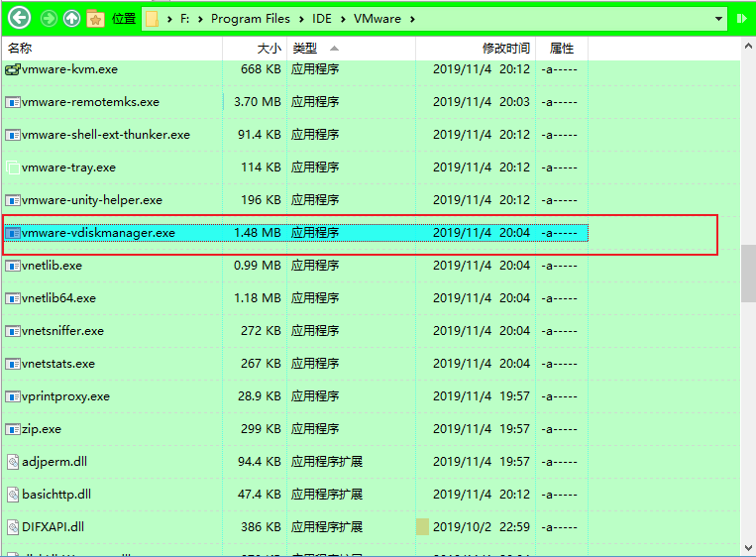Click vmware-tray.exe file icon
This screenshot has width=756, height=557.
coord(13,167)
